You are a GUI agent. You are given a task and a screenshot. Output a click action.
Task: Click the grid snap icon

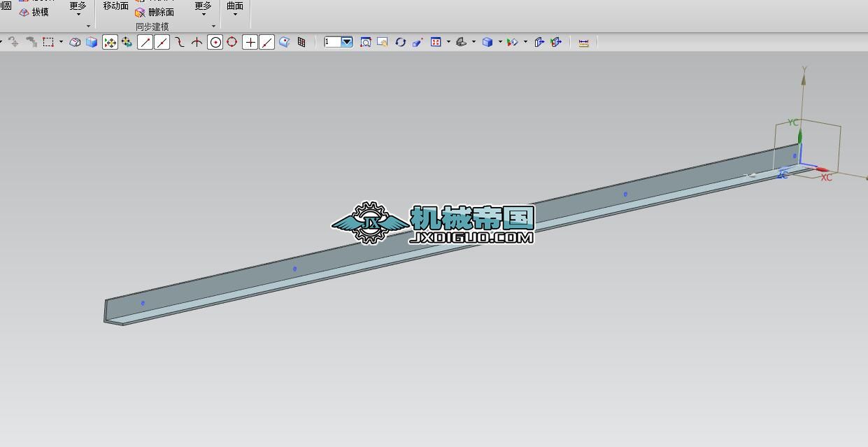(301, 42)
